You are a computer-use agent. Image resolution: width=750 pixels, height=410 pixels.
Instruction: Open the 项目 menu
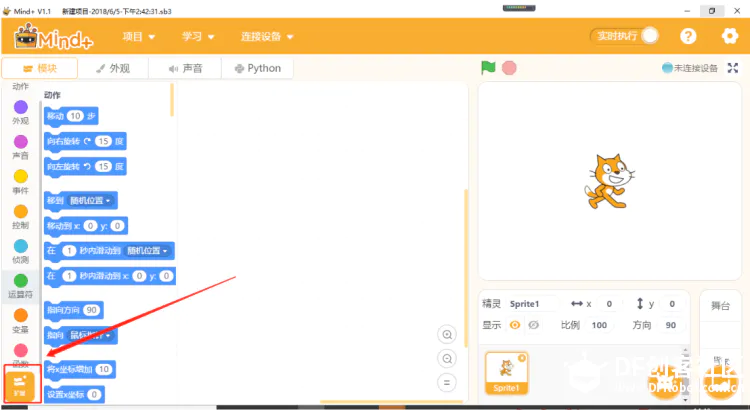pyautogui.click(x=139, y=36)
